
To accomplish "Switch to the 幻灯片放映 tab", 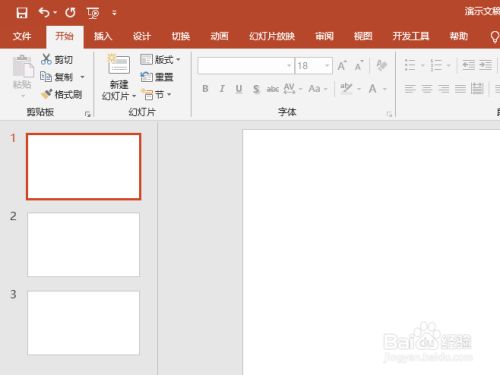I will (272, 36).
